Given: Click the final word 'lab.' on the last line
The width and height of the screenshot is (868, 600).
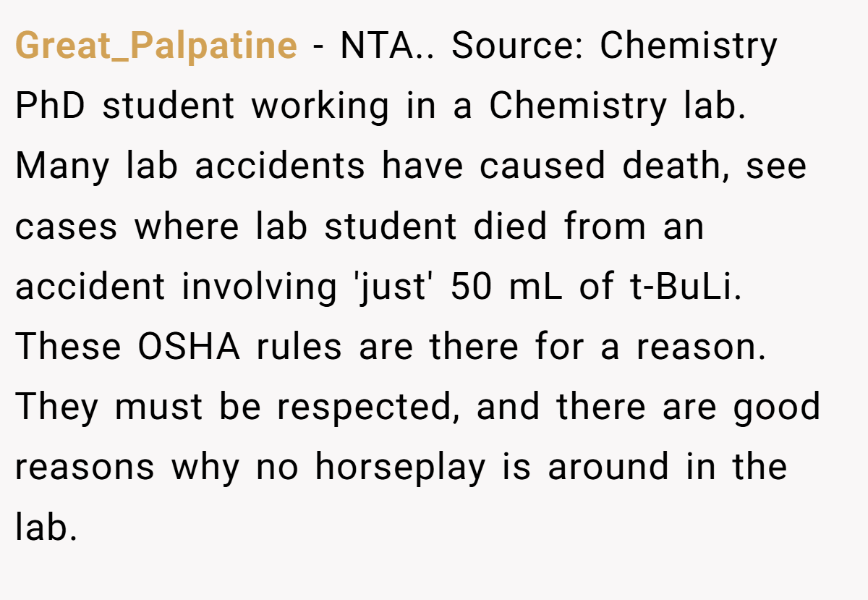Looking at the screenshot, I should coord(46,528).
